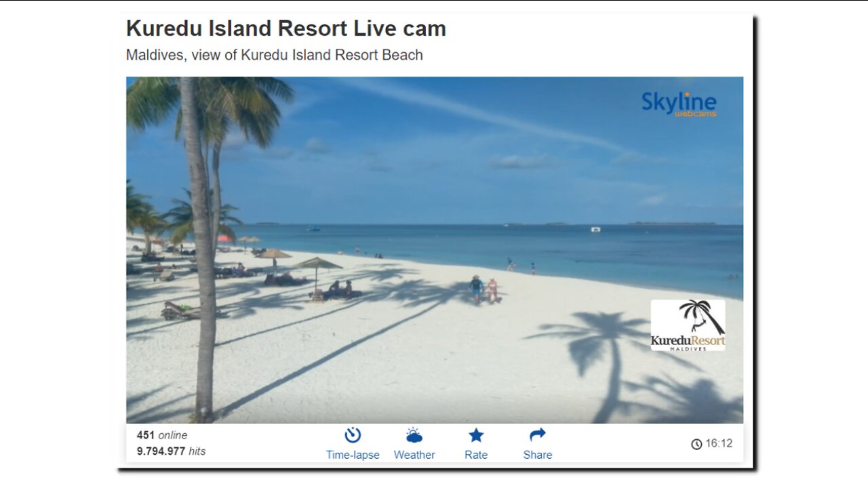Click the live beach webcam video
Screen dimensions: 868x488
[x=435, y=250]
